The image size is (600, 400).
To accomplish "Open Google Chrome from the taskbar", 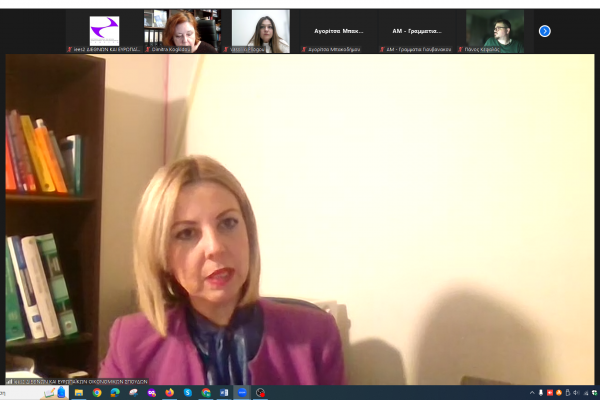I will [97, 393].
